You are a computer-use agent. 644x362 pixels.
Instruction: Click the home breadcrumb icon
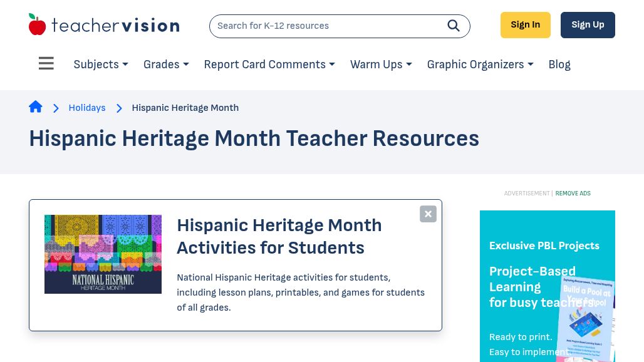[36, 106]
